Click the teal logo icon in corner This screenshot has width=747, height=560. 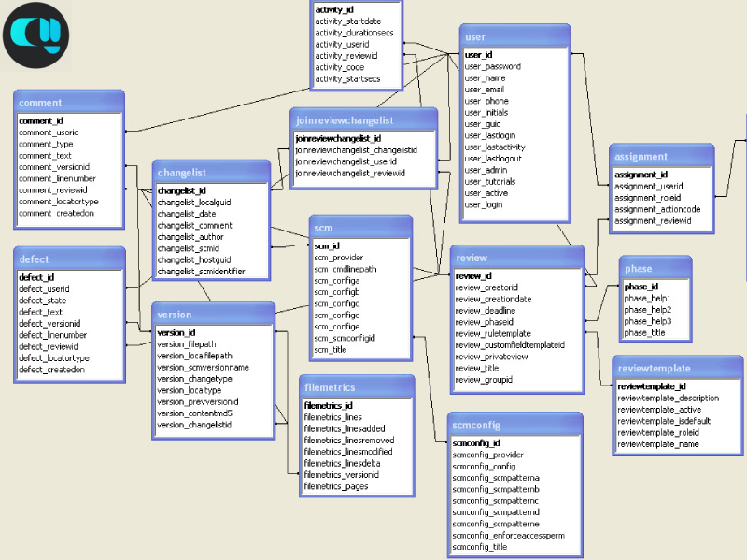pyautogui.click(x=35, y=35)
